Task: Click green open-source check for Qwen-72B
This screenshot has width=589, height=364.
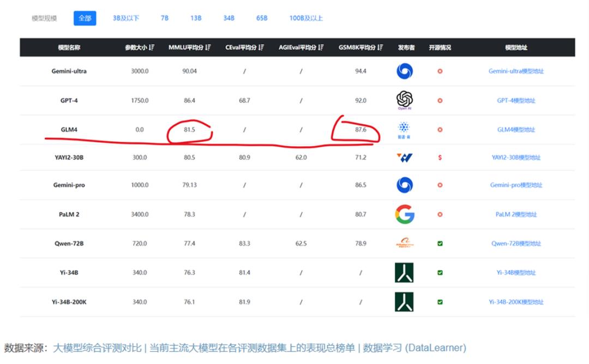Action: [x=440, y=243]
